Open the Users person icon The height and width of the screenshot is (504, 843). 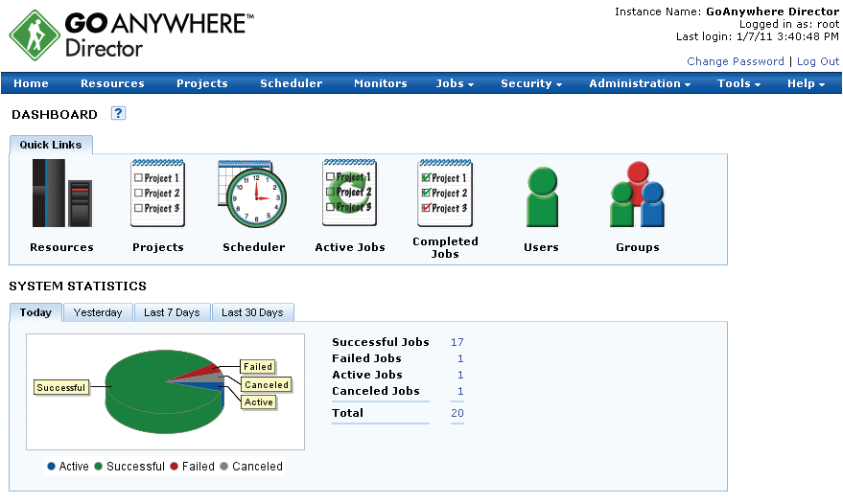coord(542,196)
